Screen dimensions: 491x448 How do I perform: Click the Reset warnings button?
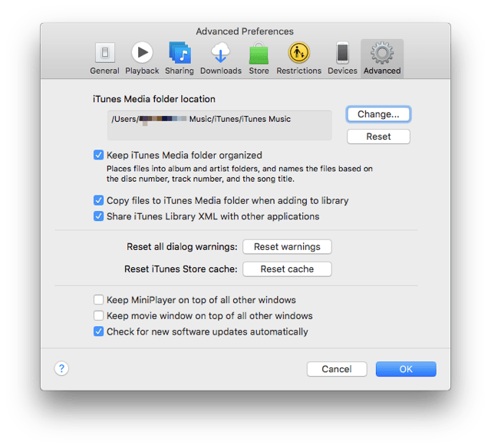(x=287, y=247)
